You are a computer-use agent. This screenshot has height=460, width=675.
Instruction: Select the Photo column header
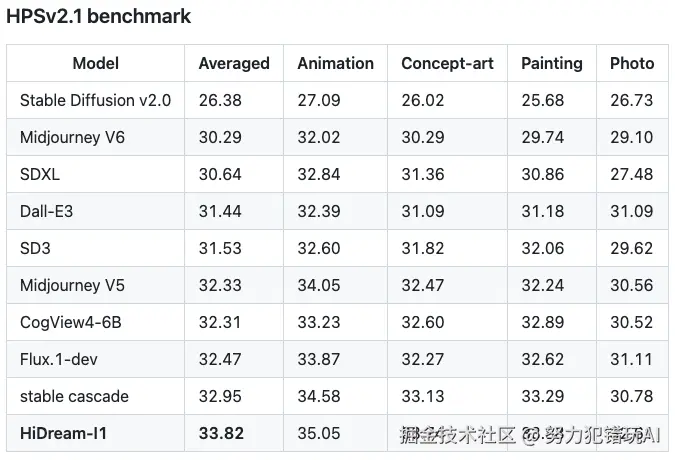click(632, 63)
